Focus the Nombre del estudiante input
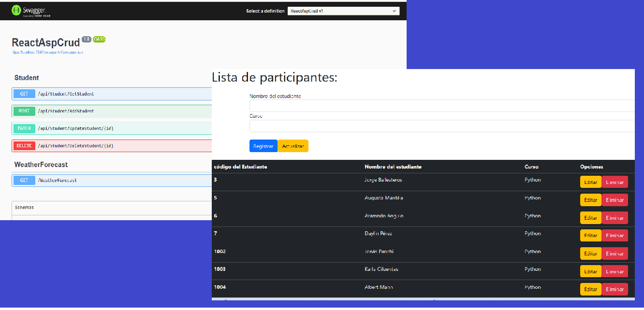644x310 pixels. click(442, 106)
